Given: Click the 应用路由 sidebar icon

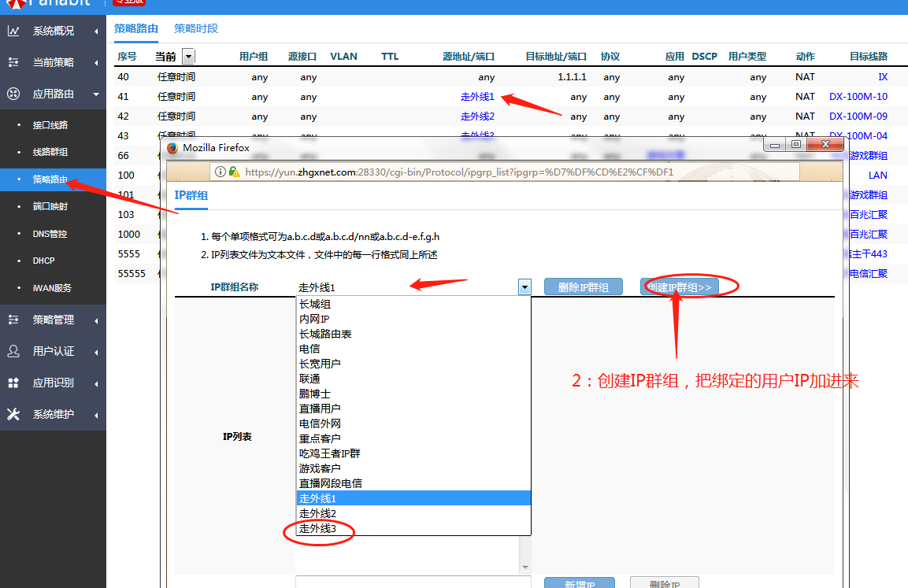Looking at the screenshot, I should 13,94.
